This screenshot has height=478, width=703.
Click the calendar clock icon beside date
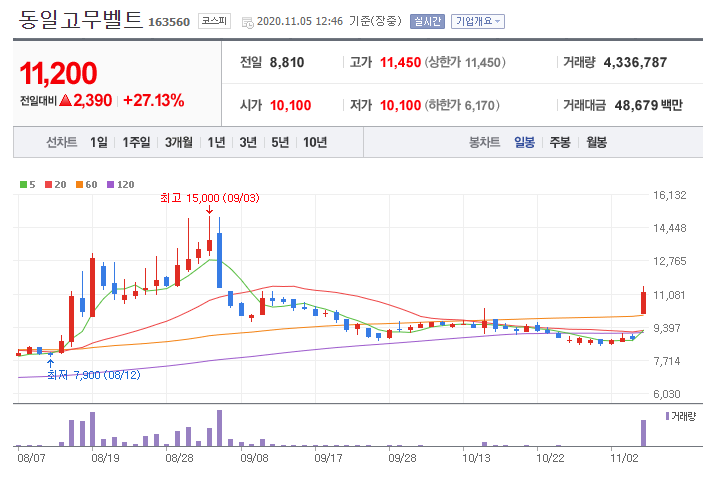pyautogui.click(x=247, y=22)
